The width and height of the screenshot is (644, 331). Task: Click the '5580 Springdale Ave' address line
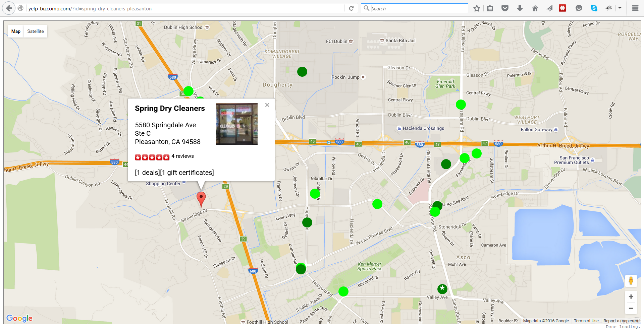click(165, 125)
